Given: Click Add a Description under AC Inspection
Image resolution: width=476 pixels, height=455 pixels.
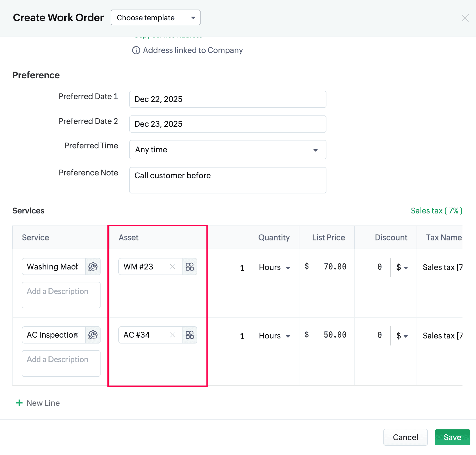Looking at the screenshot, I should 61,363.
